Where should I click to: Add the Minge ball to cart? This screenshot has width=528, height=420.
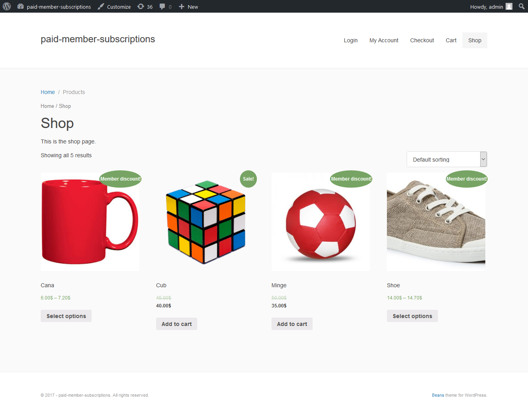pyautogui.click(x=292, y=324)
